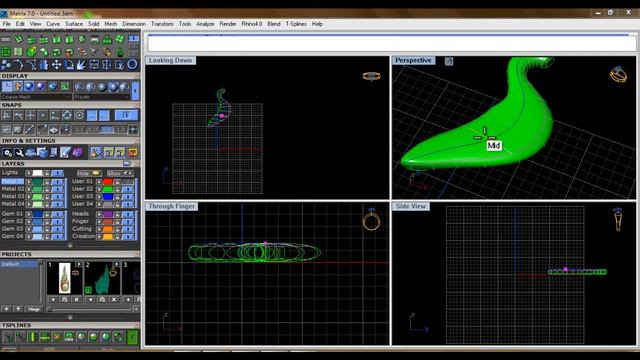Collapse the Layers panel with bottom arrow
The width and height of the screenshot is (640, 360).
click(70, 245)
